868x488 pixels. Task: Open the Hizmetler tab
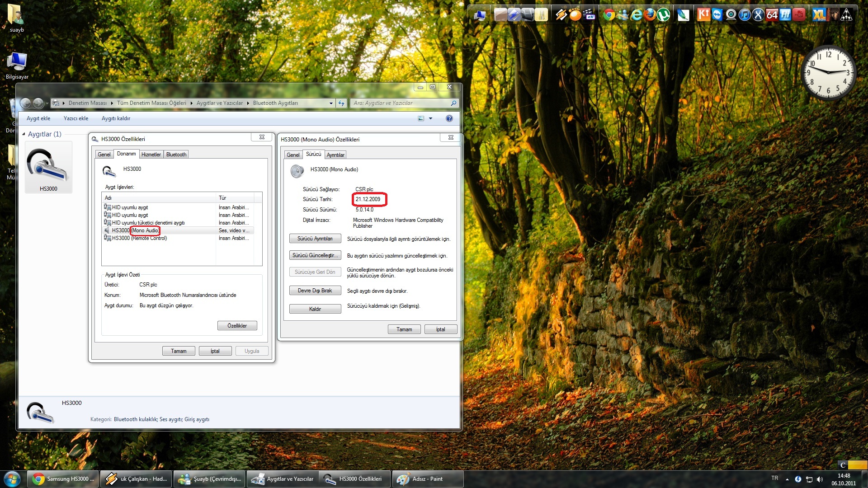(x=151, y=155)
